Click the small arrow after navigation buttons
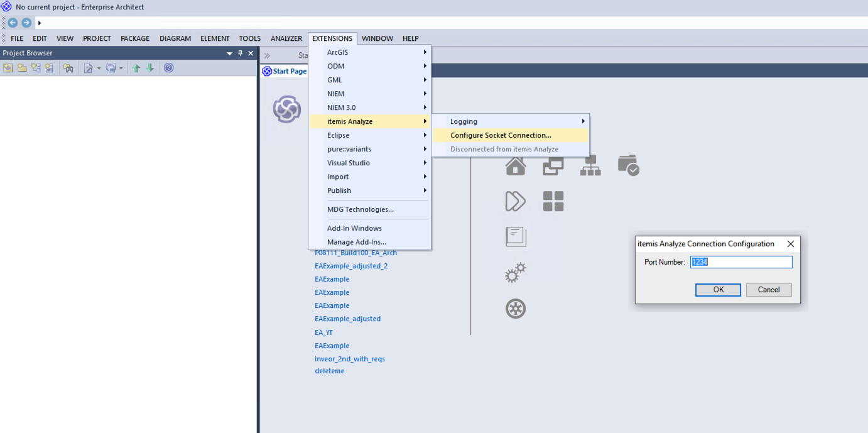This screenshot has width=868, height=433. tap(40, 23)
